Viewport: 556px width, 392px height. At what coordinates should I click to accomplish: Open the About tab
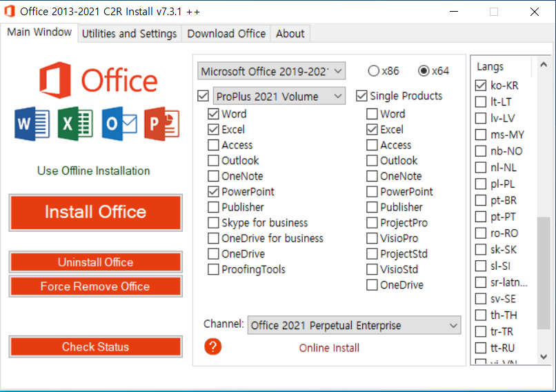click(x=290, y=34)
